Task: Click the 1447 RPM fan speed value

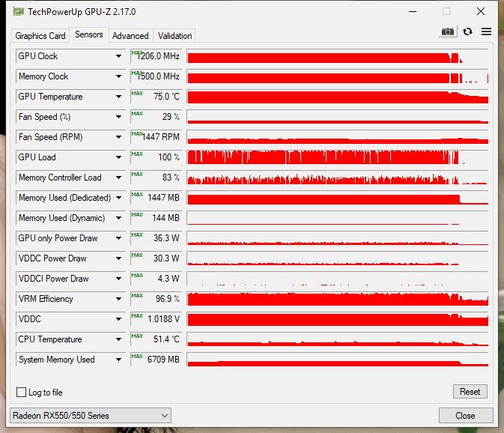Action: coord(157,137)
